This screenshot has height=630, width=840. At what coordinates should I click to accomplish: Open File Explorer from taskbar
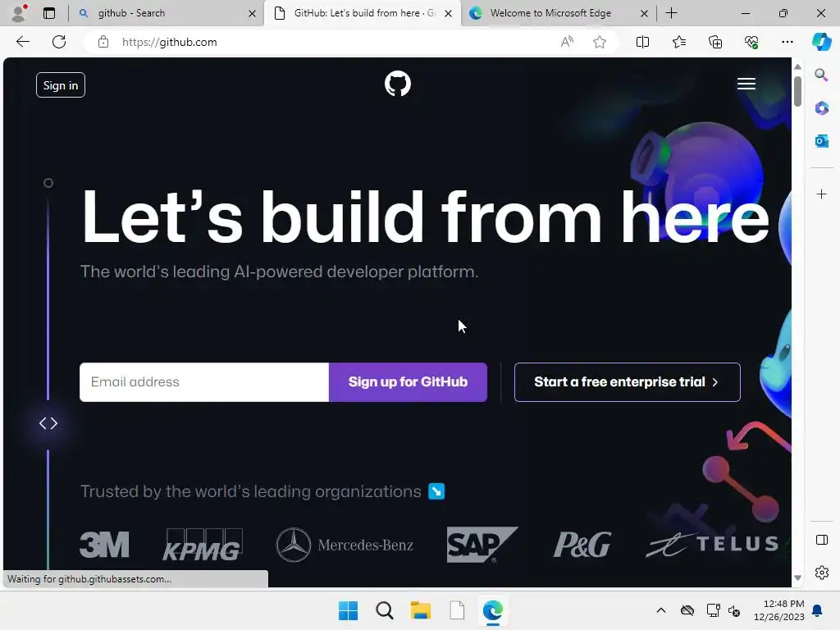(x=421, y=610)
